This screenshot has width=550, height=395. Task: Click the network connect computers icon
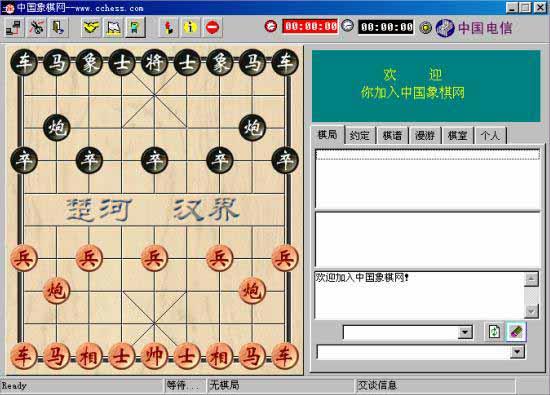14,28
